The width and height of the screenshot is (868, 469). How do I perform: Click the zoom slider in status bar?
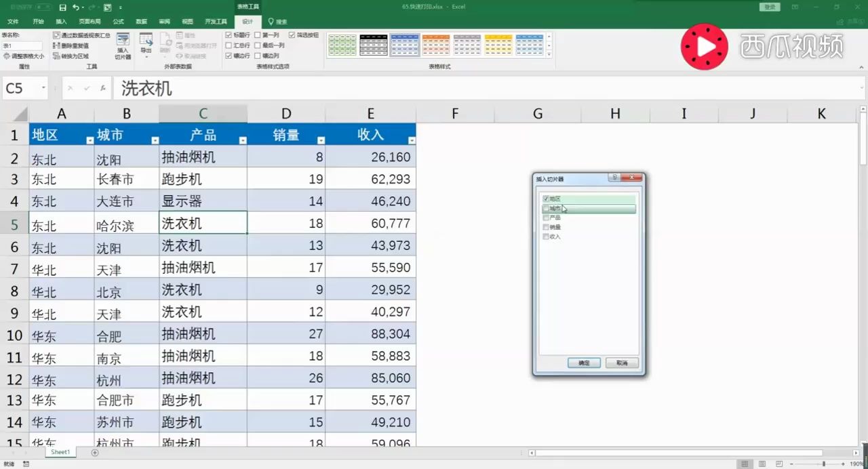824,464
